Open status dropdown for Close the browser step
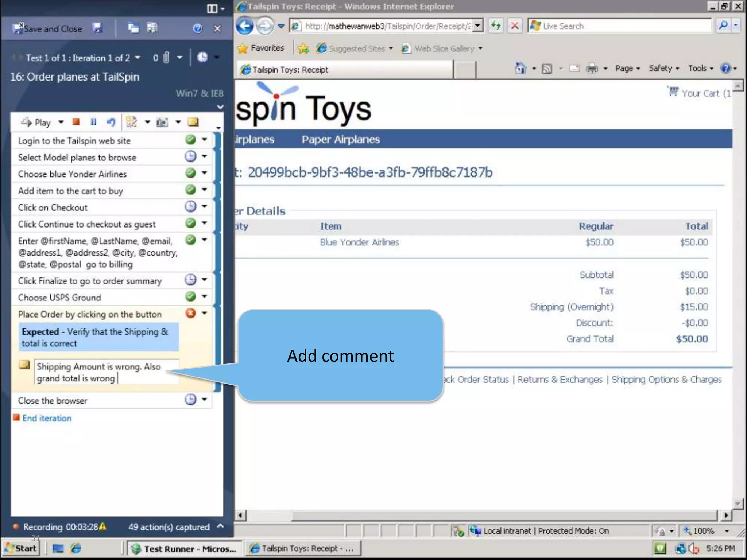747x560 pixels. 204,400
